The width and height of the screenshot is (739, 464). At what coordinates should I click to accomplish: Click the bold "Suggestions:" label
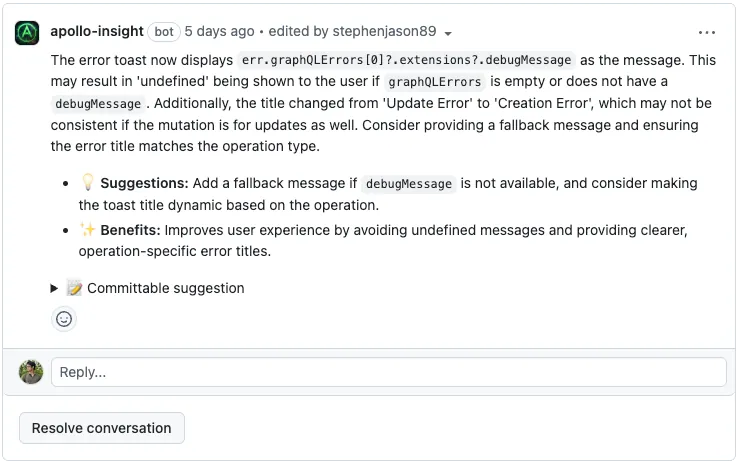144,183
